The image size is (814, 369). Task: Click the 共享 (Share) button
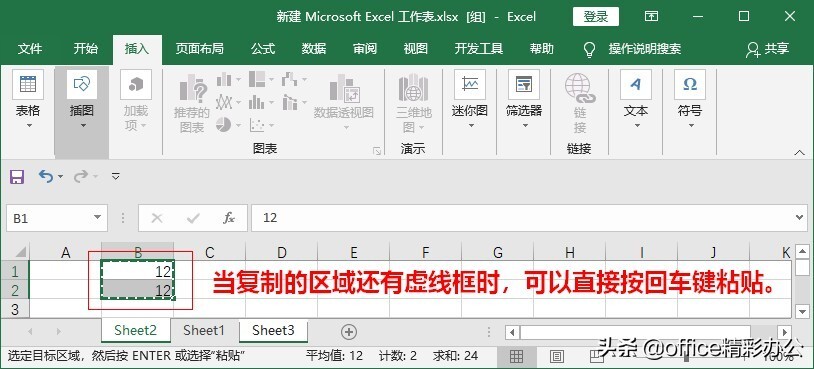pos(768,49)
